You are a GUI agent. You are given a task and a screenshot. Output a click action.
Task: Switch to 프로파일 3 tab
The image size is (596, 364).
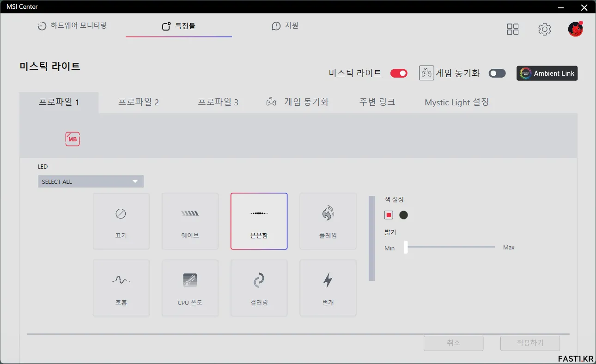point(218,102)
